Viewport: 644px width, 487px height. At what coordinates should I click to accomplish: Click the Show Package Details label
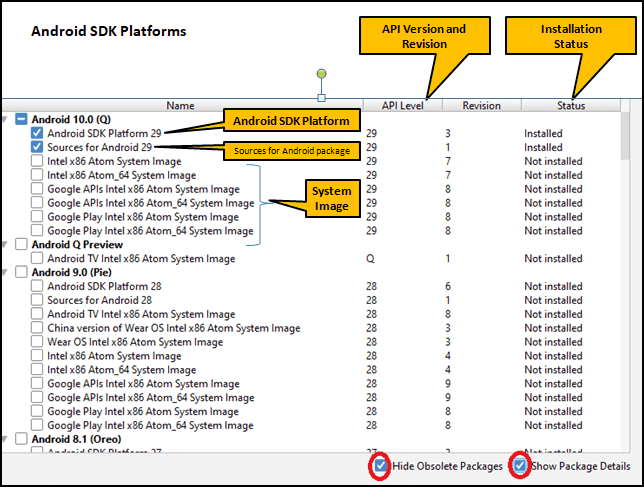[581, 466]
